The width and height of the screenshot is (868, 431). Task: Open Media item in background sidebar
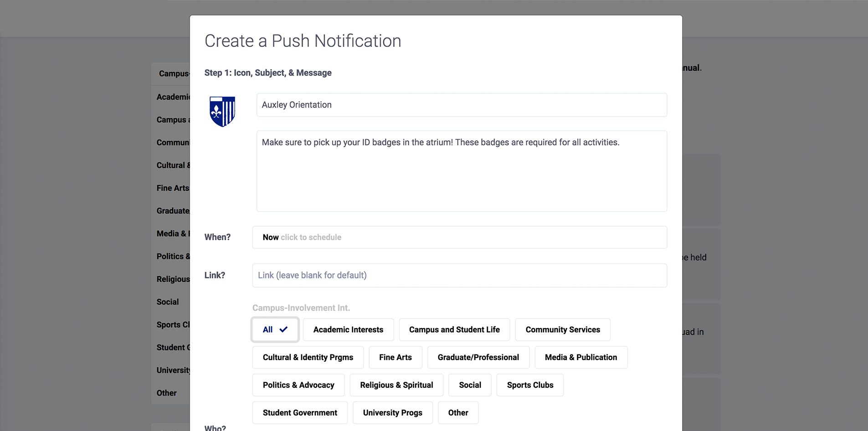173,233
